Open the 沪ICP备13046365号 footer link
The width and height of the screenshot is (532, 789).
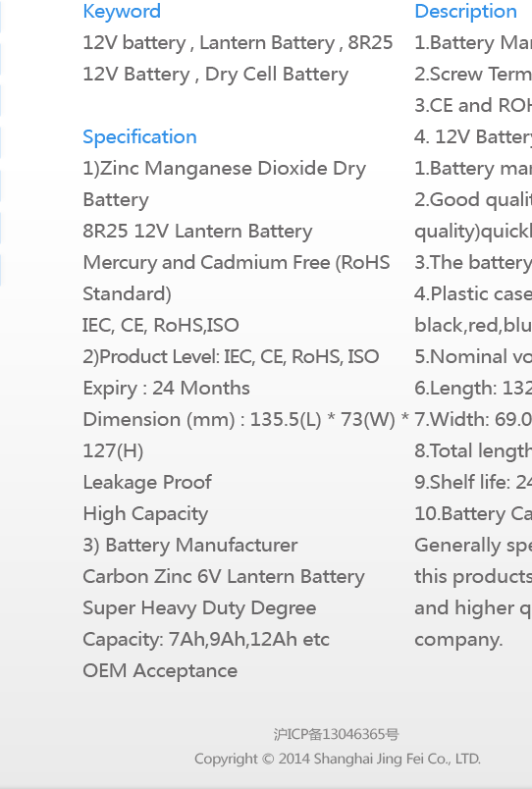[337, 734]
